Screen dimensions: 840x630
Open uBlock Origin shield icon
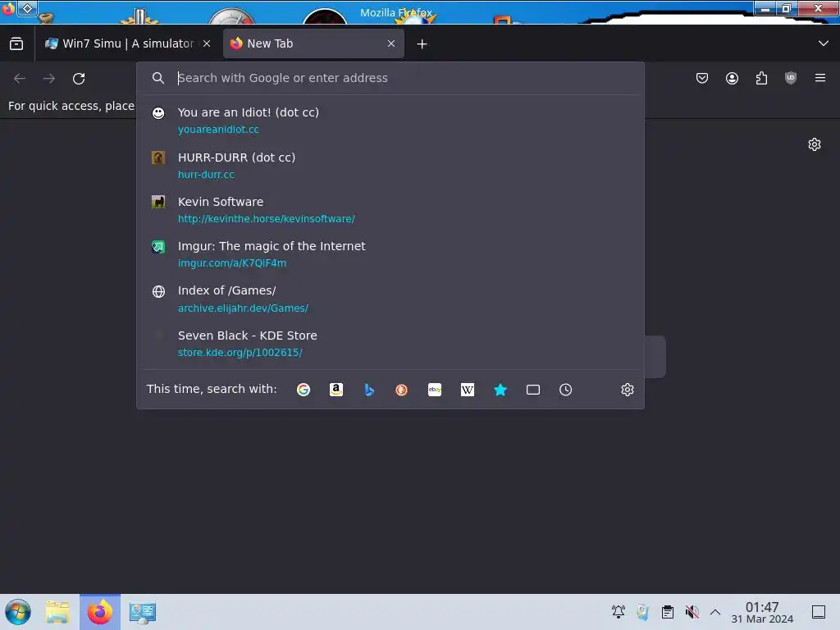point(791,78)
